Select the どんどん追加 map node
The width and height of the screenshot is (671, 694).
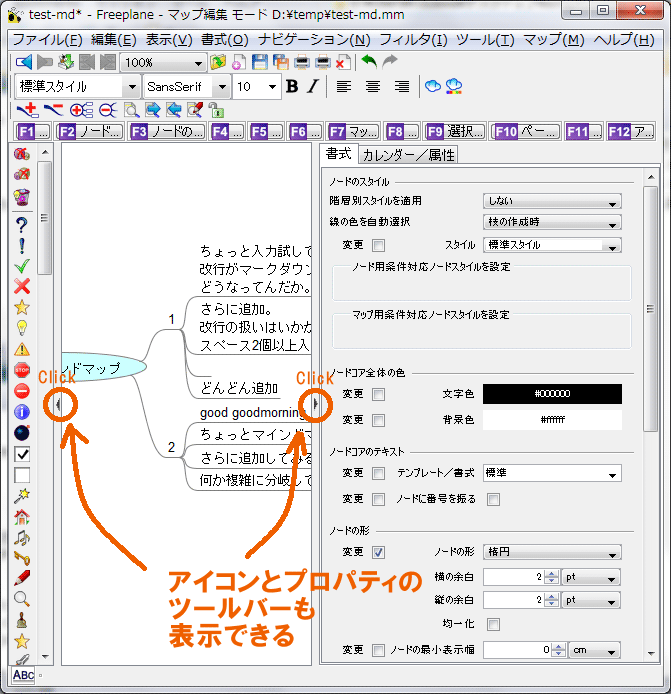point(239,388)
